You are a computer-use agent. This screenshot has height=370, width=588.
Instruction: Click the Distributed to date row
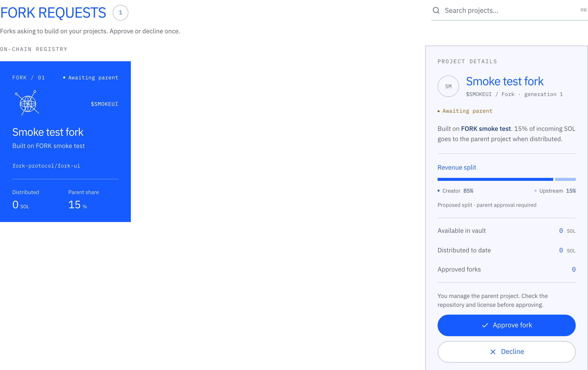pyautogui.click(x=506, y=250)
